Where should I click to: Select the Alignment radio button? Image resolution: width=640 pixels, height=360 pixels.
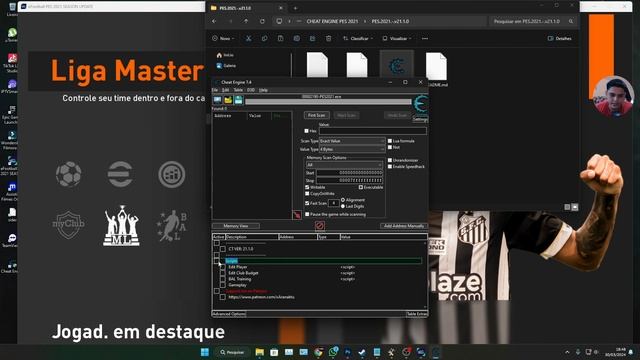tap(343, 200)
